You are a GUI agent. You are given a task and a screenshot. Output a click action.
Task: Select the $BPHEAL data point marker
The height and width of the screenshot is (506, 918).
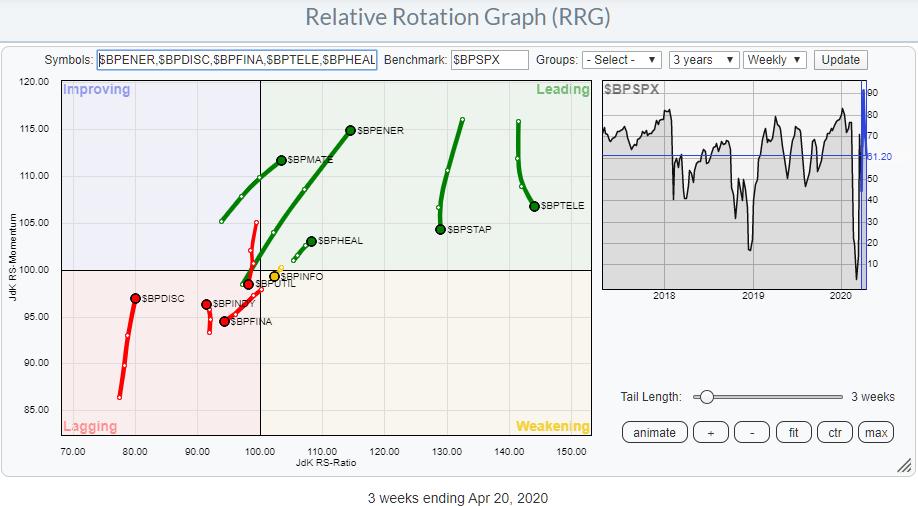(311, 241)
